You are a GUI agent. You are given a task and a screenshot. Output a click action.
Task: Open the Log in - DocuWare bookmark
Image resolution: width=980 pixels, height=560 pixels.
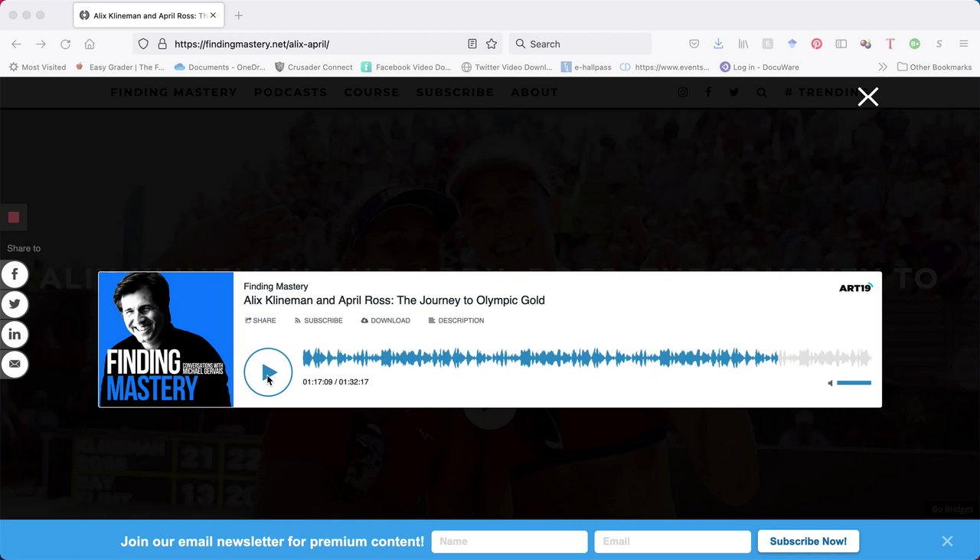759,67
